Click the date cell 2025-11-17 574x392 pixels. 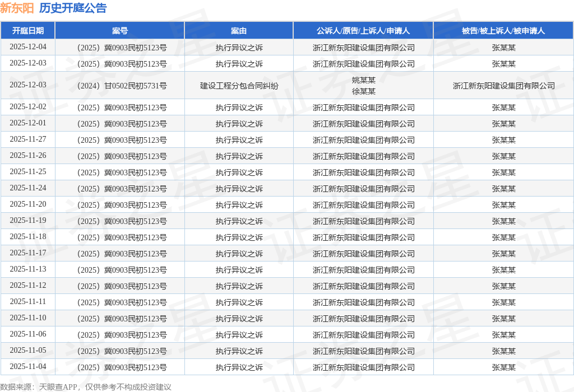[x=28, y=253]
